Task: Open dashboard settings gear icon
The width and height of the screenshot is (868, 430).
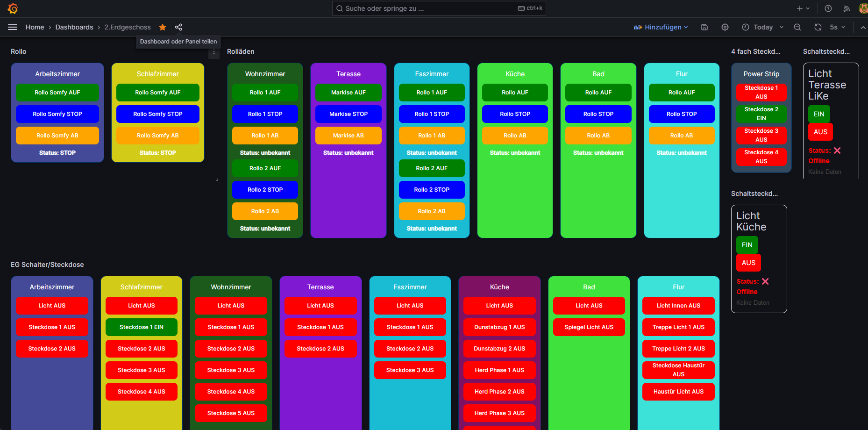Action: point(725,27)
